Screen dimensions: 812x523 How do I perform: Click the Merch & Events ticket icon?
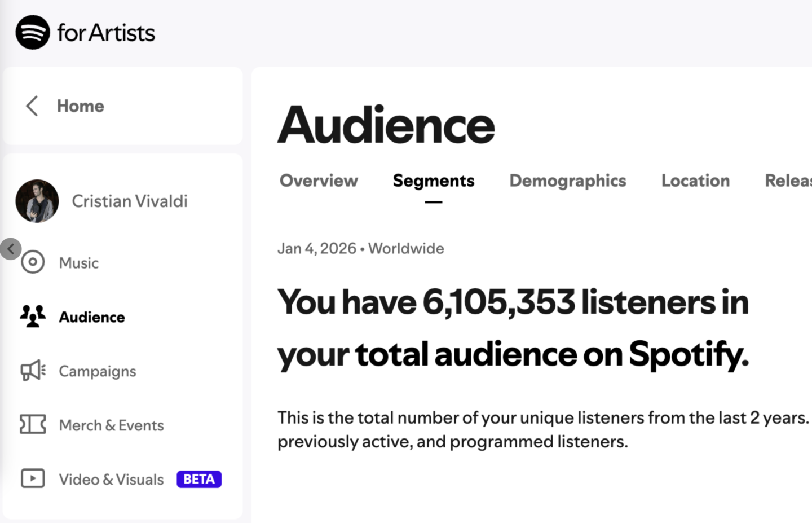pyautogui.click(x=33, y=424)
